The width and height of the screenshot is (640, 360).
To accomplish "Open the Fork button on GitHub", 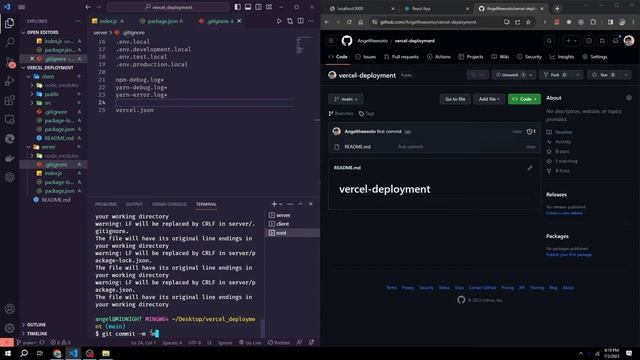I will tap(555, 75).
